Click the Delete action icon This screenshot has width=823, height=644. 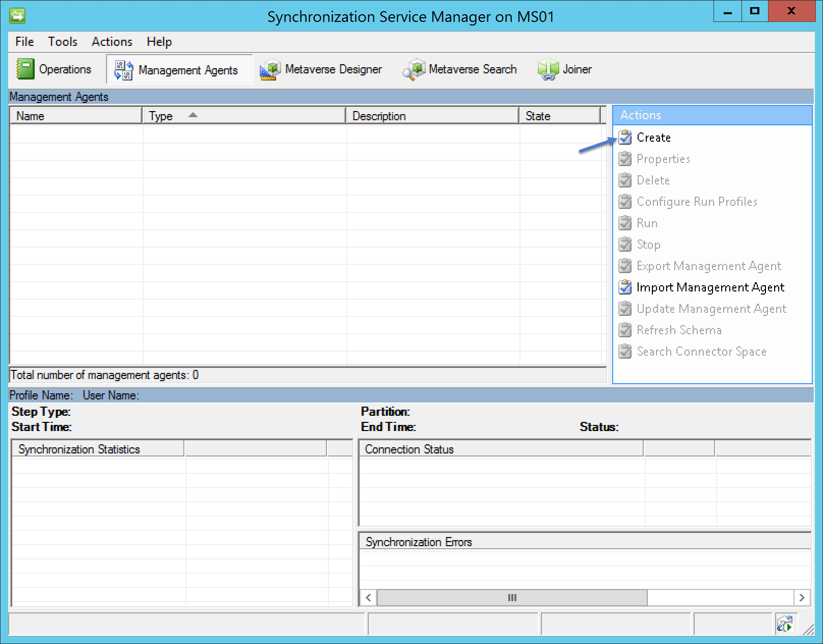click(x=625, y=180)
